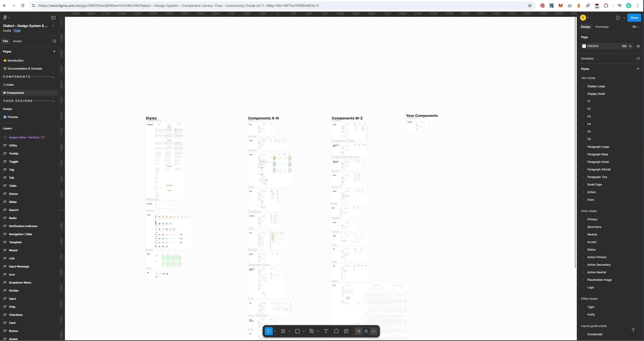Select the Rectangle shape tool
644x341 pixels.
[x=297, y=331]
